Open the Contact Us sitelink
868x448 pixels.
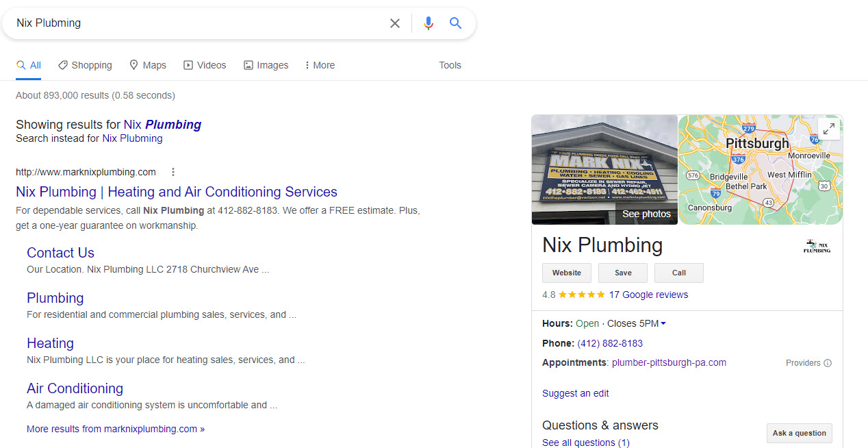pos(60,253)
